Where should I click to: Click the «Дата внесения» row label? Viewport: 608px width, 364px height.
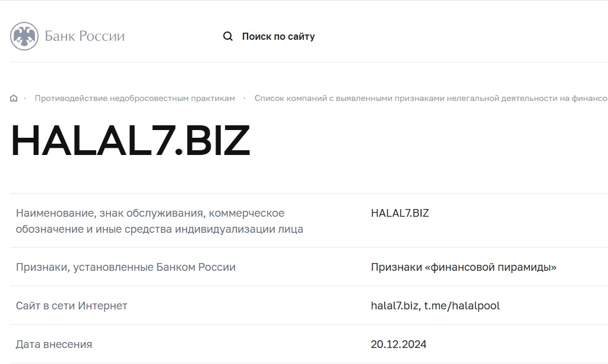point(54,344)
